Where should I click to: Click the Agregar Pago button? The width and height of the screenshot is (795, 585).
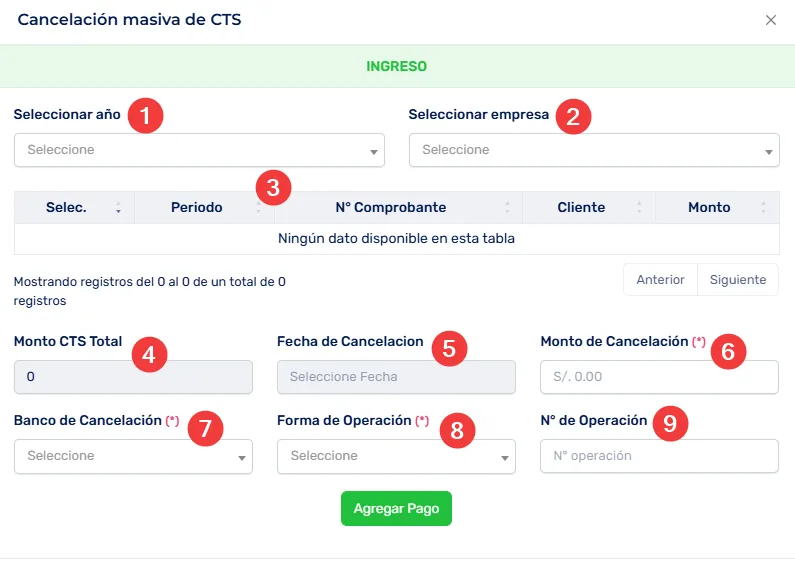tap(396, 508)
